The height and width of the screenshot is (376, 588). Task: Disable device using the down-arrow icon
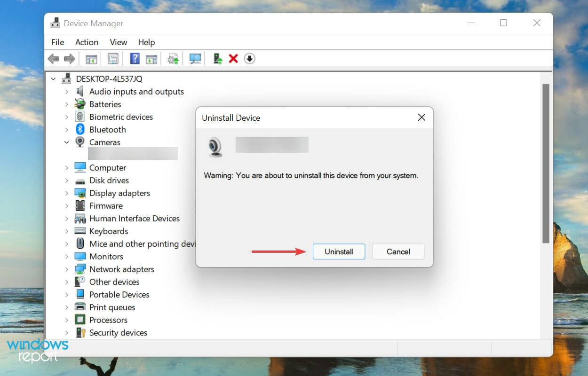(x=249, y=58)
